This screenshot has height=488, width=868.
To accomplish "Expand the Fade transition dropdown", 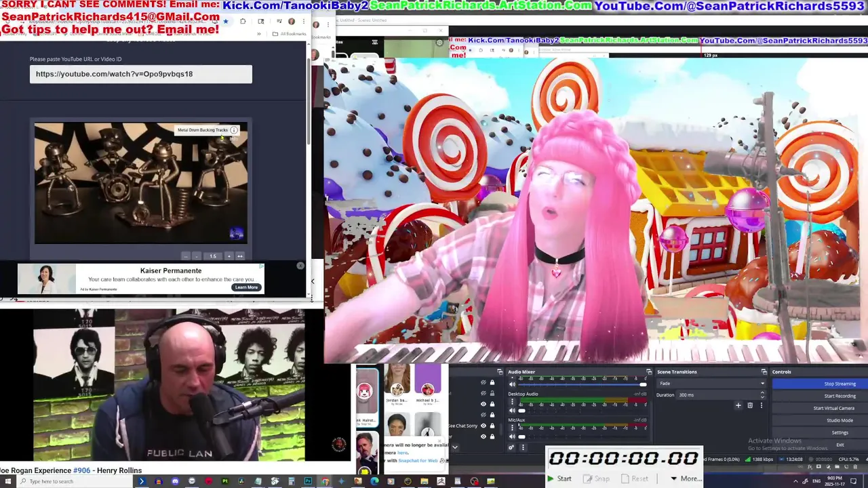I will tap(711, 384).
